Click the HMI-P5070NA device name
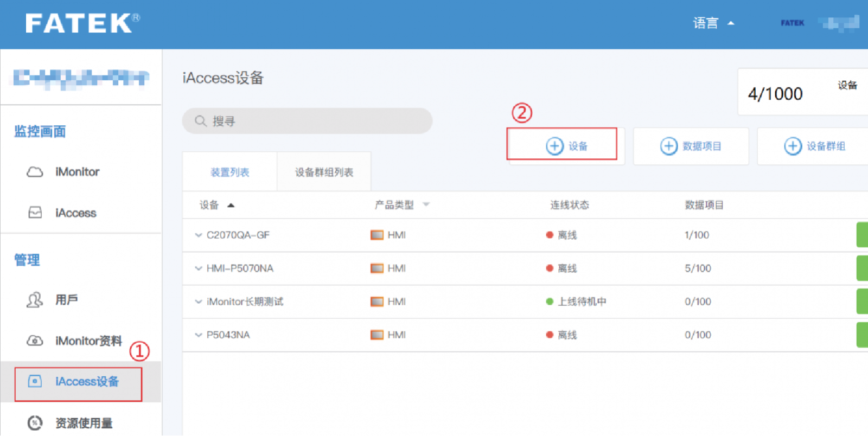The width and height of the screenshot is (868, 436). point(240,268)
